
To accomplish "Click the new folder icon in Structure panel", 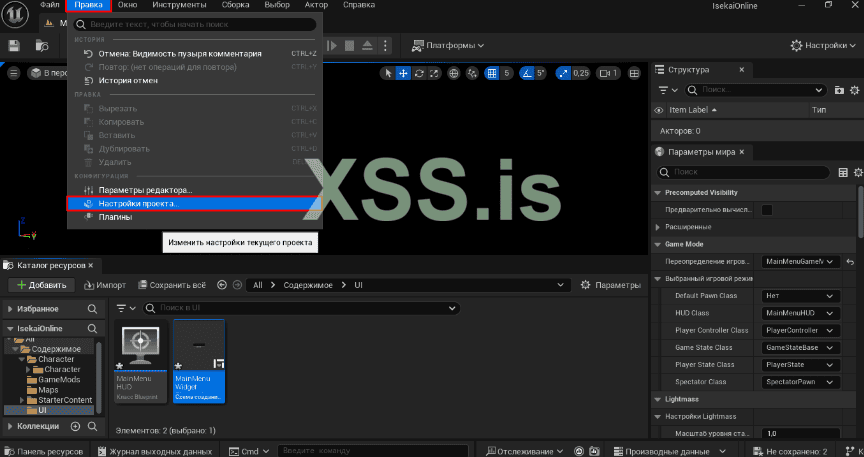I will click(839, 90).
